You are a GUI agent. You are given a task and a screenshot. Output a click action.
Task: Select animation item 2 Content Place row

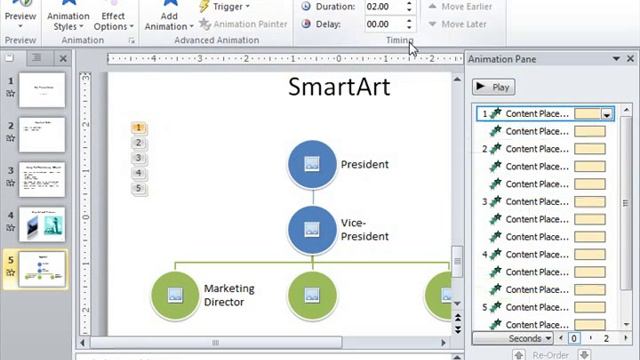545,149
